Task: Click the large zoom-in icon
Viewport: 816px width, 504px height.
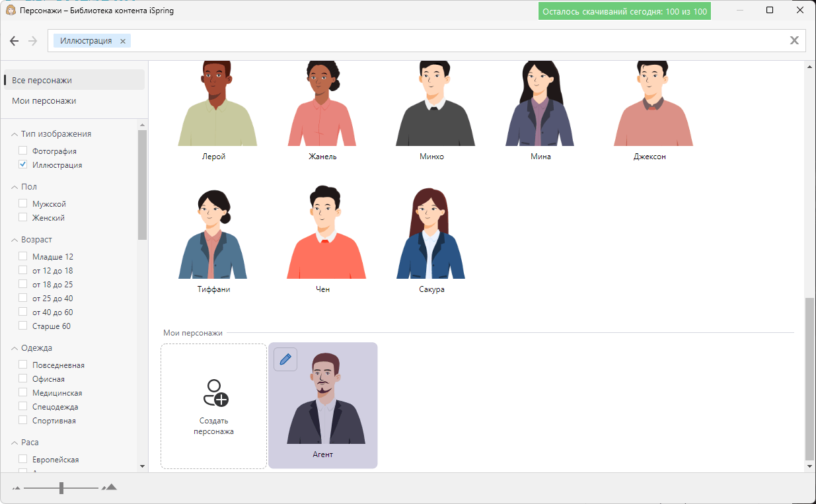Action: (110, 487)
